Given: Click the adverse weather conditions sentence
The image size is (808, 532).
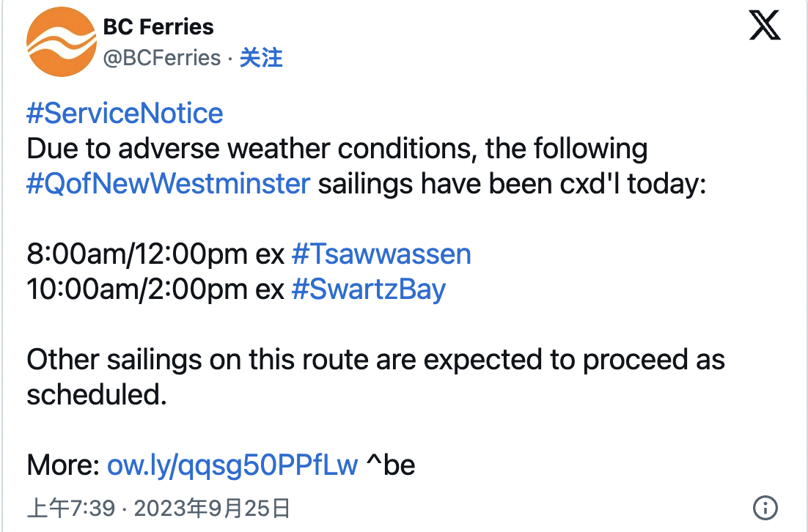Looking at the screenshot, I should (337, 149).
